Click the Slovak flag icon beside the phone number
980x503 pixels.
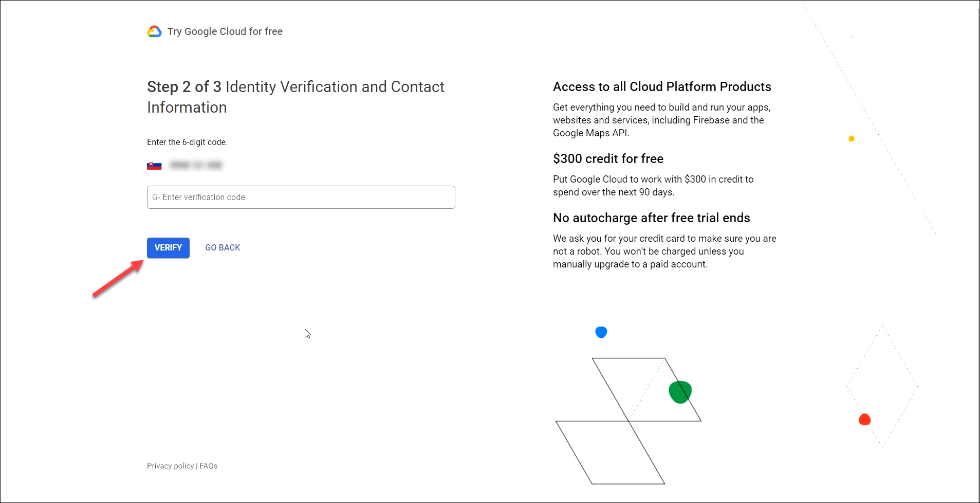154,166
